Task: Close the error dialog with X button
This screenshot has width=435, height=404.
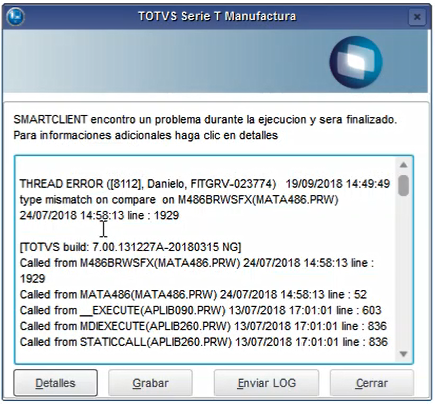Action: pyautogui.click(x=417, y=17)
